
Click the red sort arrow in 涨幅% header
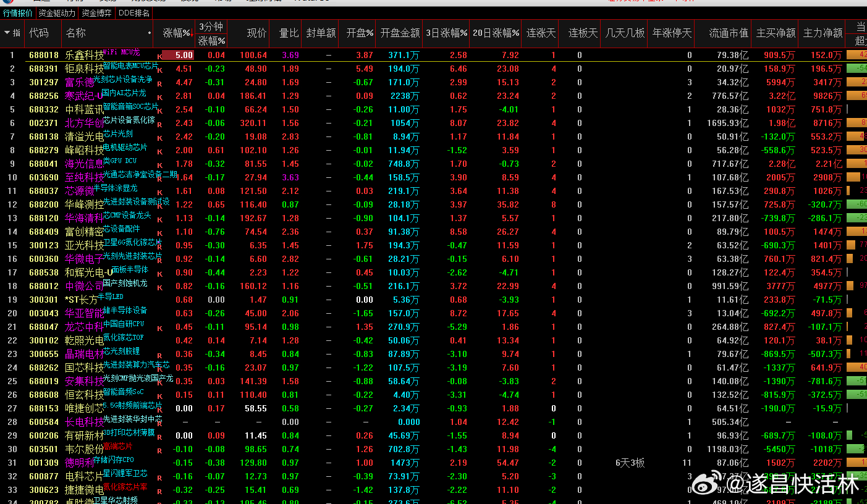[192, 33]
